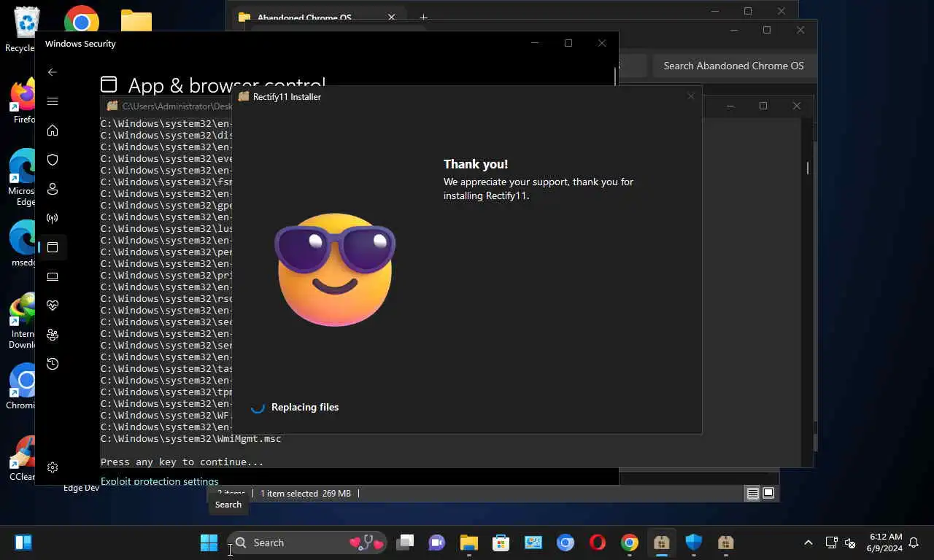Click the taskbar Search box
The width and height of the screenshot is (934, 560).
306,542
